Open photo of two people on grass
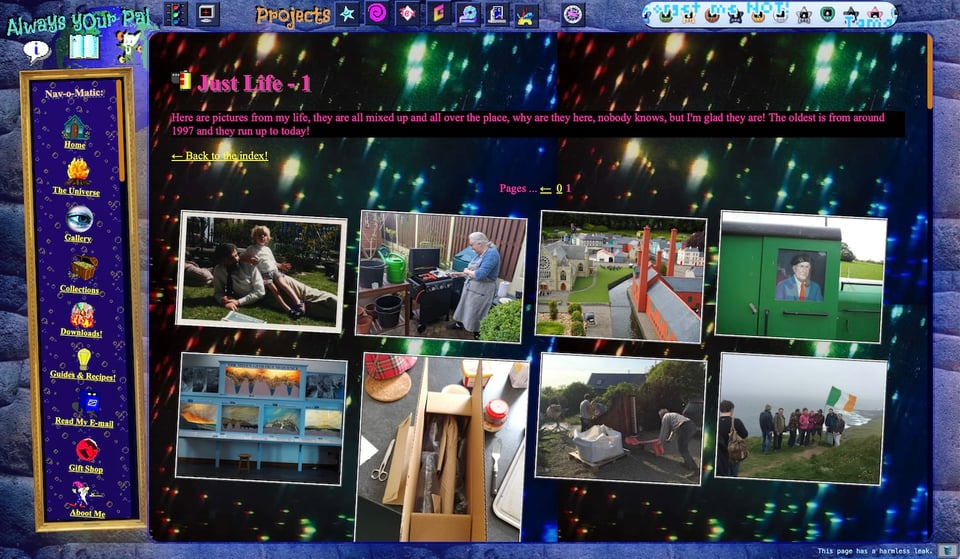960x559 pixels. [261, 271]
